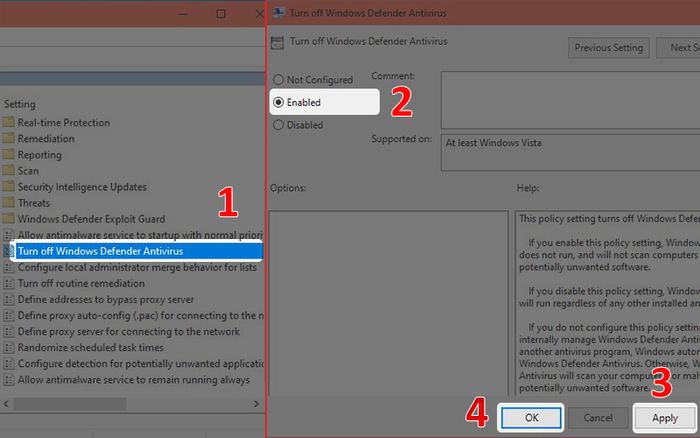Select the Not Configured radio button
The height and width of the screenshot is (438, 700).
click(x=278, y=79)
